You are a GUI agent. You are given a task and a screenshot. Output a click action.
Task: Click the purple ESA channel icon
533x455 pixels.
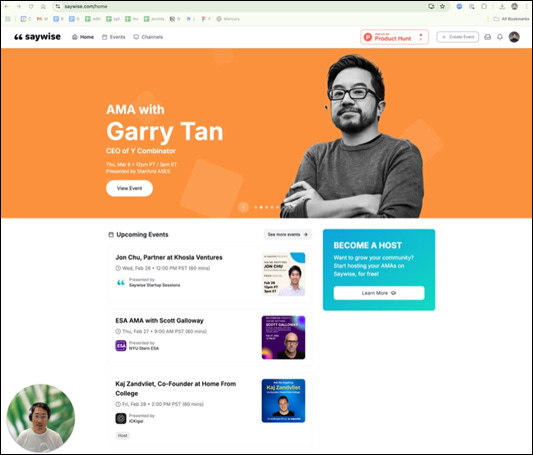click(121, 346)
